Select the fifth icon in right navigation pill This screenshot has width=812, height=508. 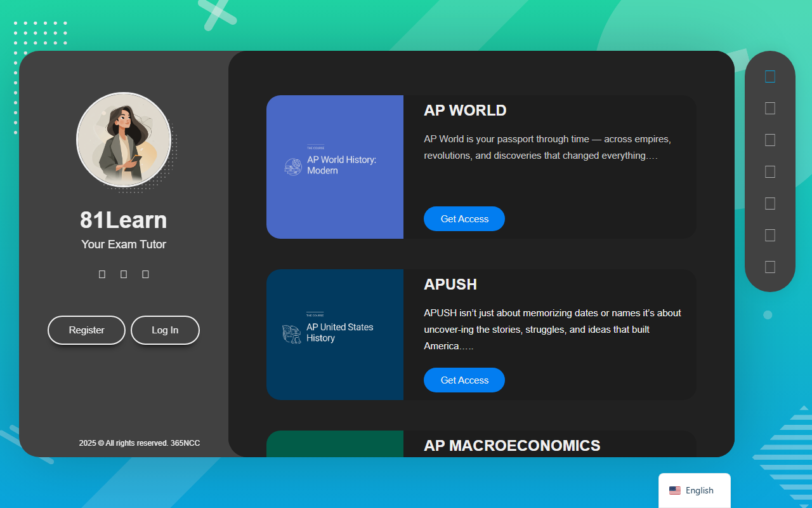point(770,204)
